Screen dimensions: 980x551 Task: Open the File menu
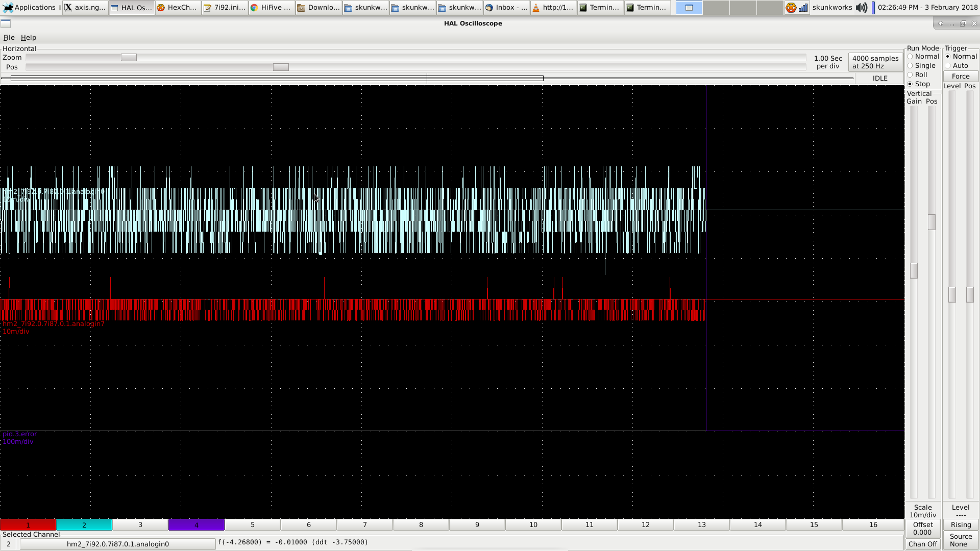click(9, 38)
